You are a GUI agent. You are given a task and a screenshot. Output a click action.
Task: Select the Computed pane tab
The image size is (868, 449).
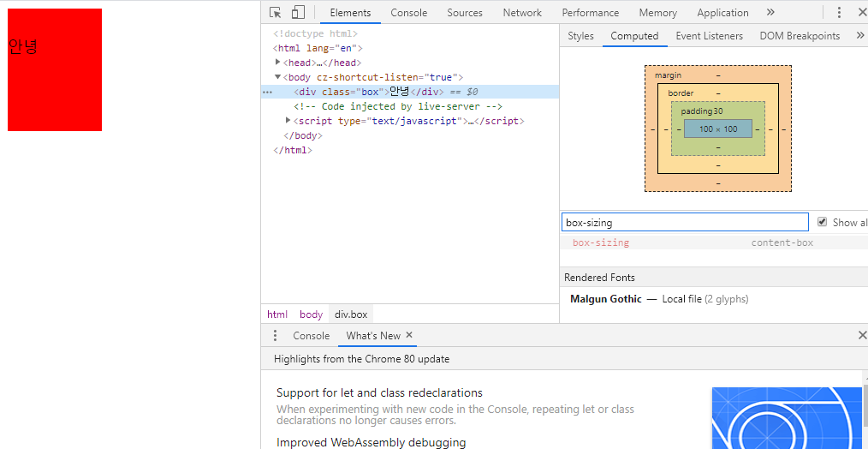click(634, 36)
